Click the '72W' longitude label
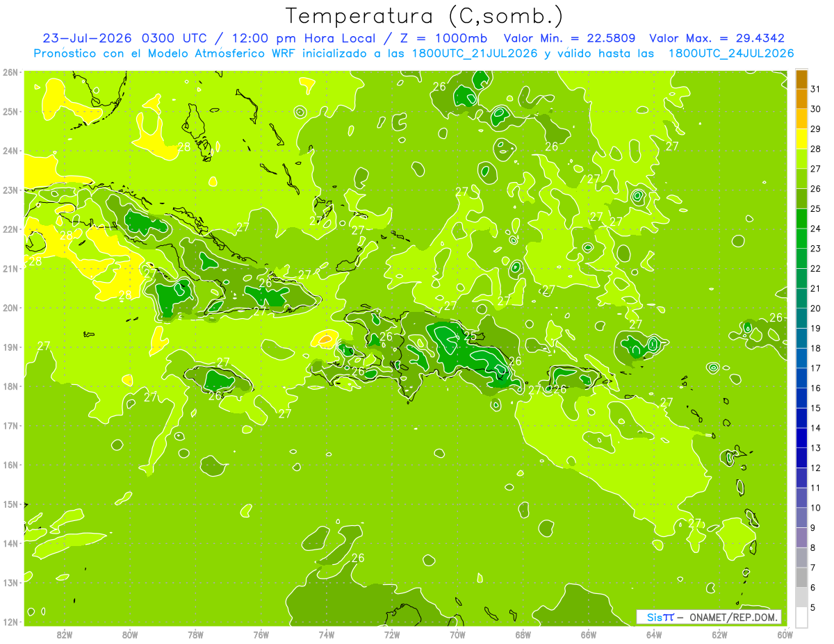 392,634
